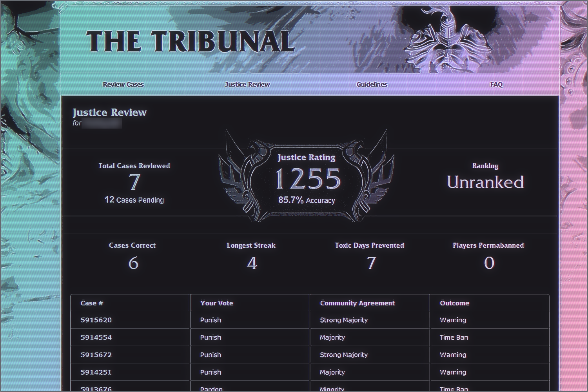Image resolution: width=588 pixels, height=392 pixels.
Task: Click Warning outcome for case 5915620
Action: coord(453,320)
